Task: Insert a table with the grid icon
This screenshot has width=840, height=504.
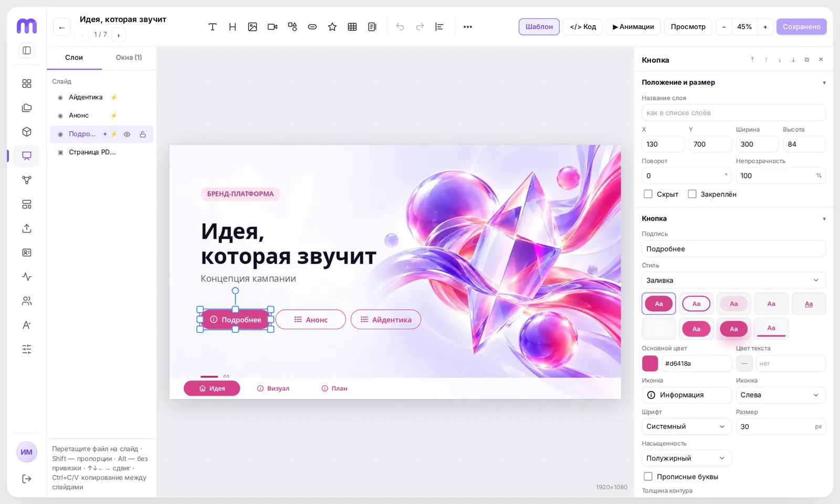Action: point(352,27)
